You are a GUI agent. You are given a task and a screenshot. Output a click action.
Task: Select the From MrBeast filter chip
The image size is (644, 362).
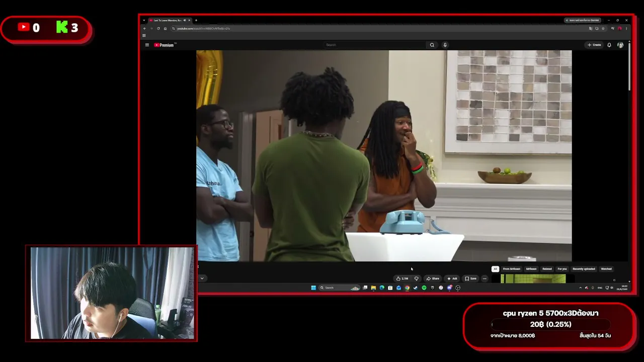(x=512, y=269)
